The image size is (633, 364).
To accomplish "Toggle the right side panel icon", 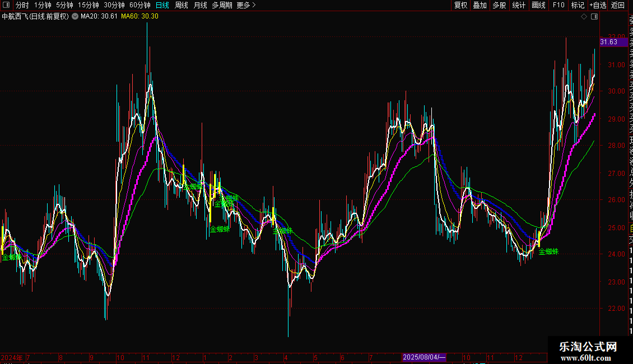I will 594,17.
